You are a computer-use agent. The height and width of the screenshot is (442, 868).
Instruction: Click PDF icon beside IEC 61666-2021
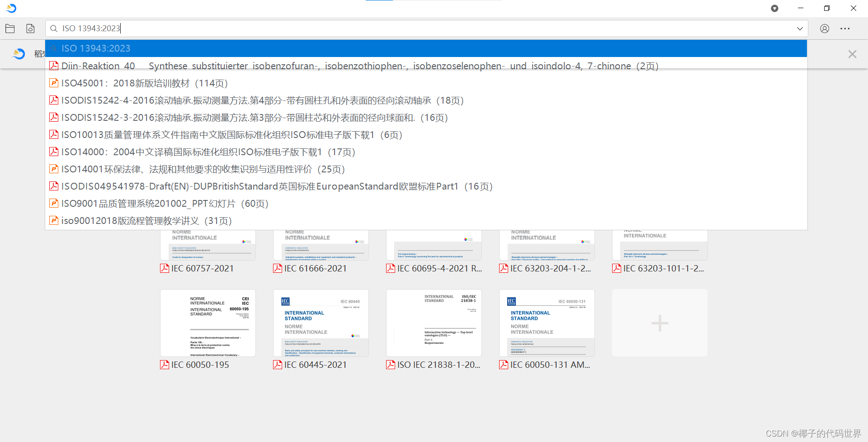click(x=278, y=268)
